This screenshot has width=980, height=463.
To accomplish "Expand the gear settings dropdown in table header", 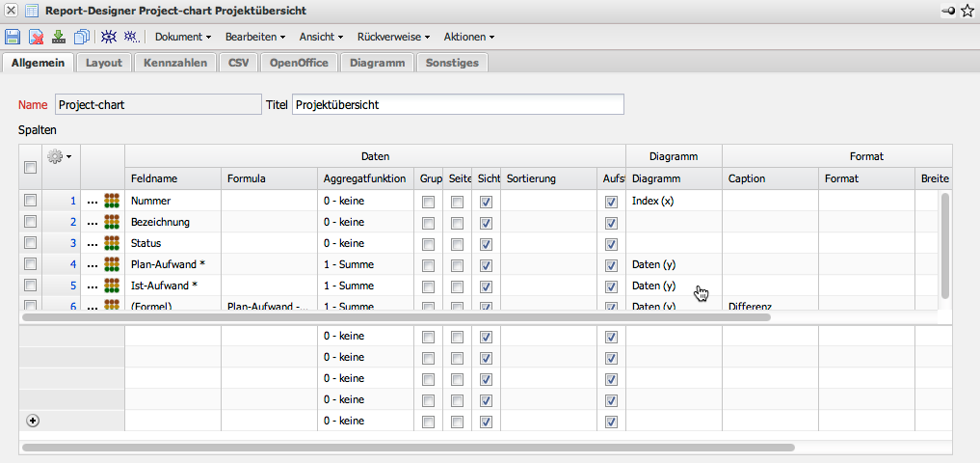I will [61, 155].
